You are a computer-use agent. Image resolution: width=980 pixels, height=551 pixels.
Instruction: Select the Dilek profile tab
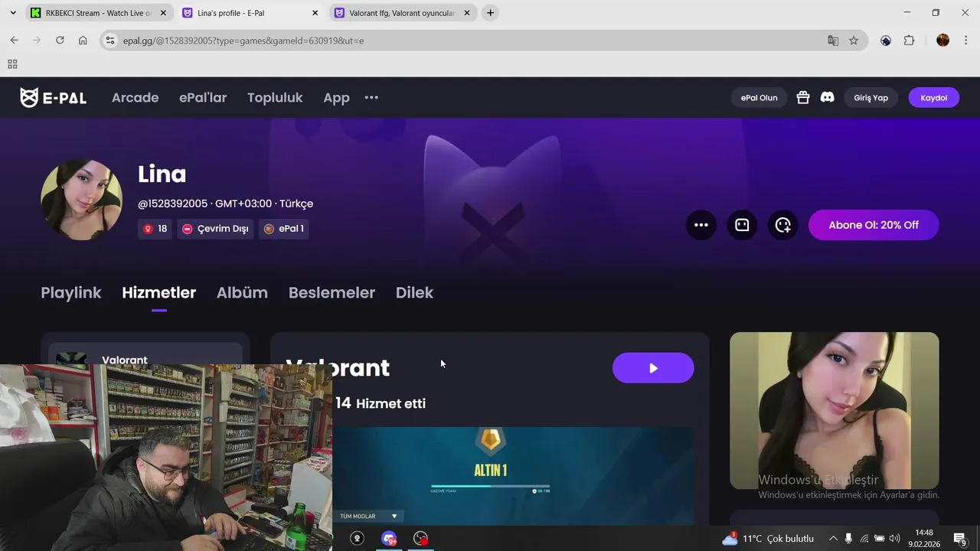[414, 293]
